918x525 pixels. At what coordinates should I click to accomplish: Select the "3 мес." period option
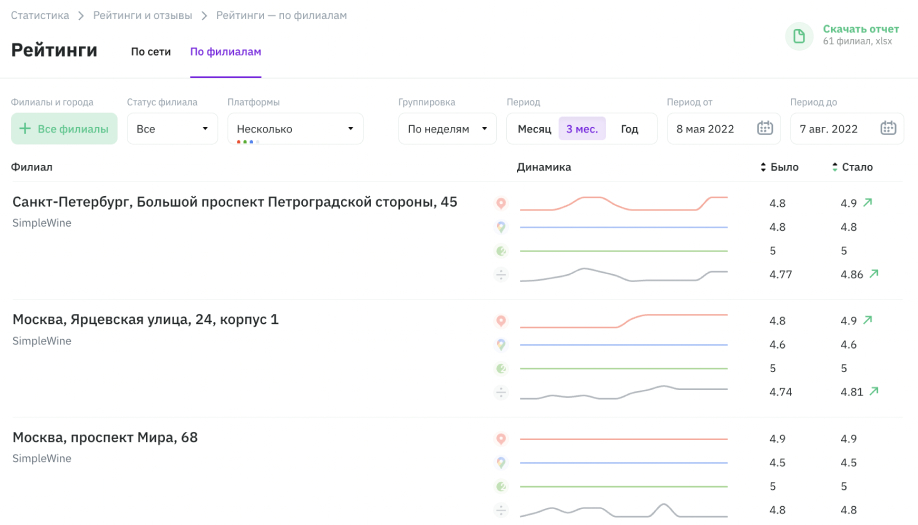pos(582,129)
